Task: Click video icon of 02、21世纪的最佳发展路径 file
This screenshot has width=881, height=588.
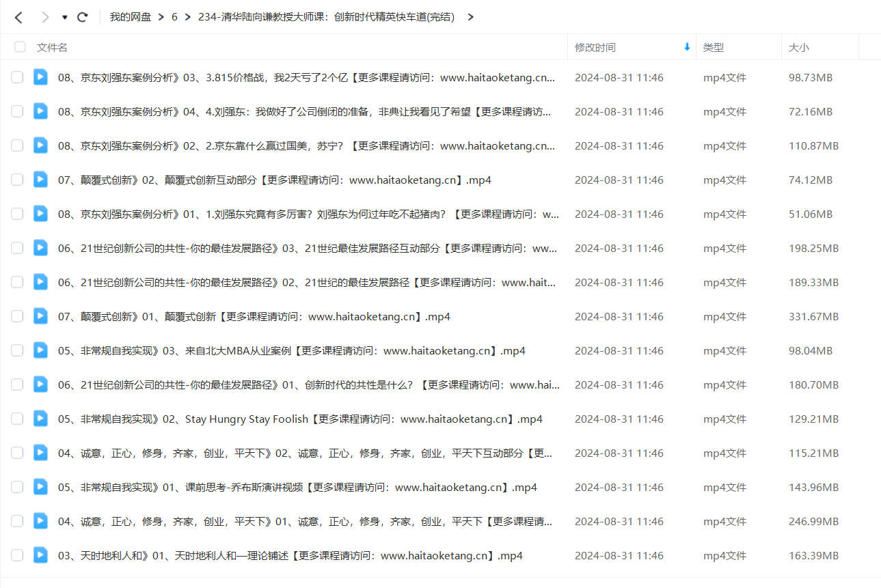Action: [40, 281]
